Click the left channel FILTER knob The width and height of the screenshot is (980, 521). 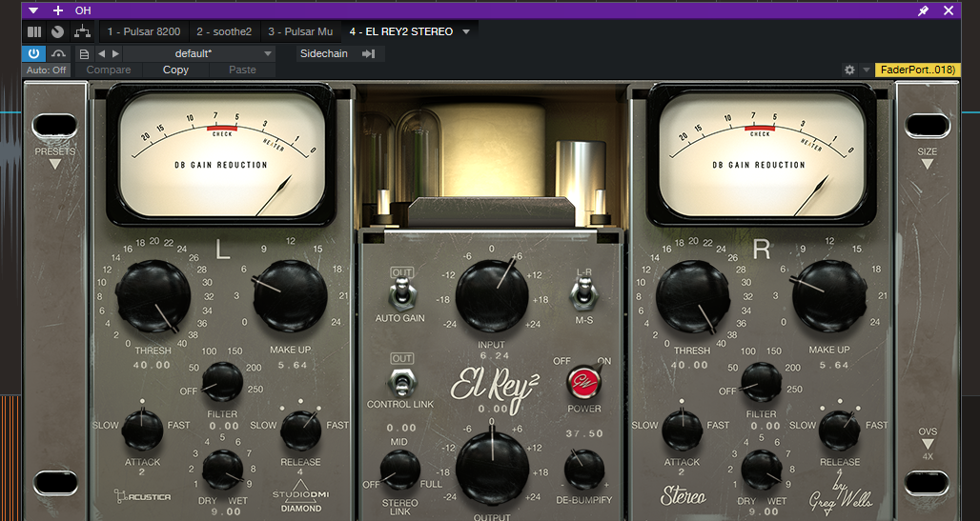[222, 382]
